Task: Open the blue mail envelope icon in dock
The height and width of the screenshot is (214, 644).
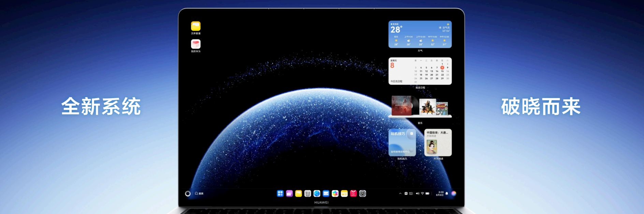Action: coord(326,194)
